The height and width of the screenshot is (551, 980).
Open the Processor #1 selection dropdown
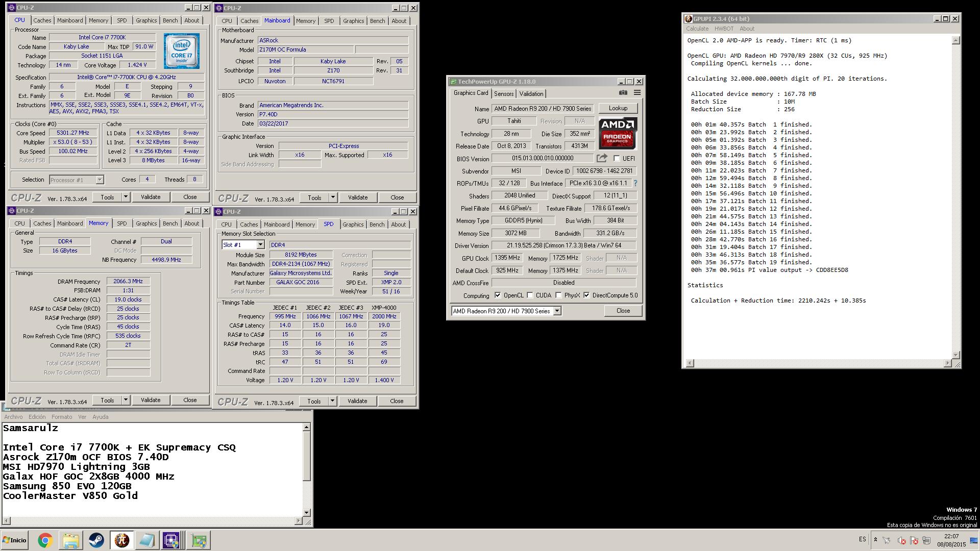[x=100, y=180]
